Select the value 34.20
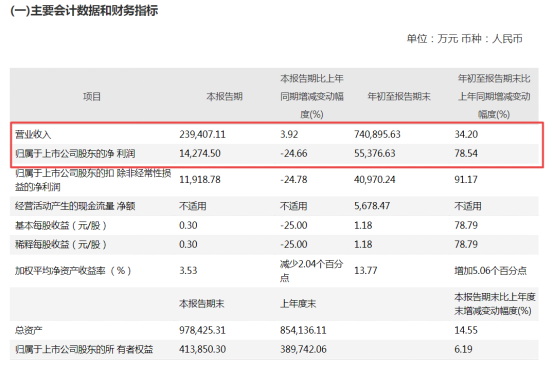This screenshot has height=368, width=553. click(x=466, y=134)
